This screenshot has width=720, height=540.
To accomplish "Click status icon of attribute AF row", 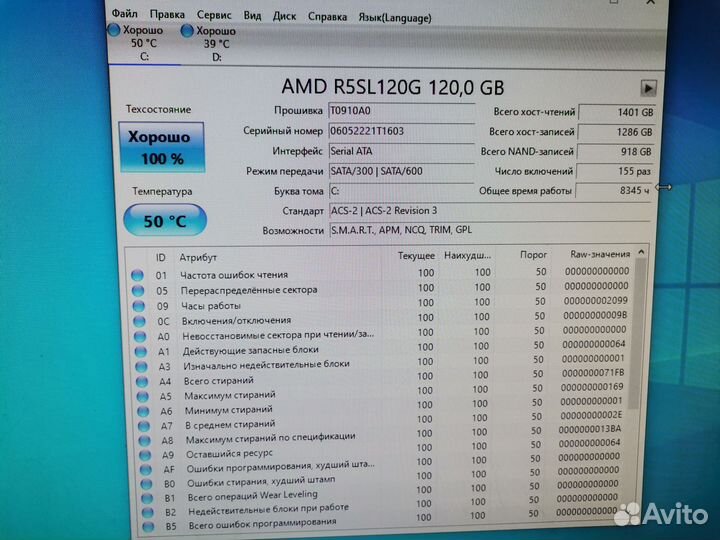I will tap(146, 469).
